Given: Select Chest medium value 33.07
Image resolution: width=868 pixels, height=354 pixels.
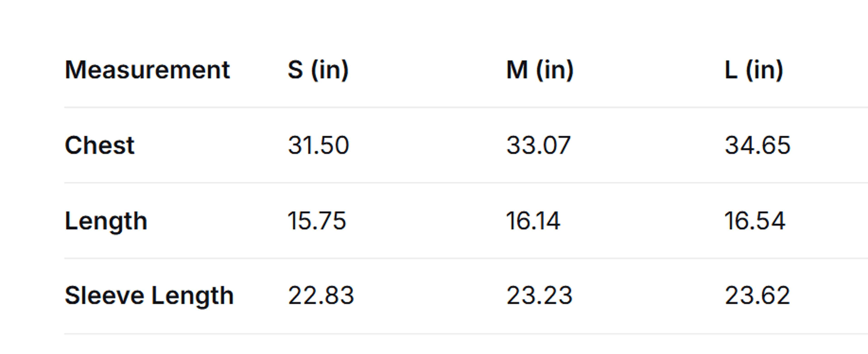Looking at the screenshot, I should tap(538, 145).
